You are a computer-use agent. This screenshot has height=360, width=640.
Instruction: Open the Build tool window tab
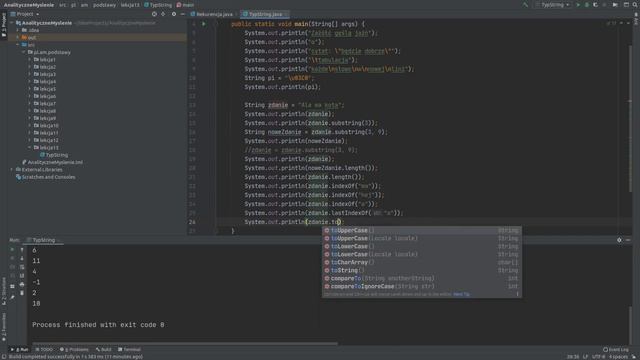pyautogui.click(x=104, y=350)
